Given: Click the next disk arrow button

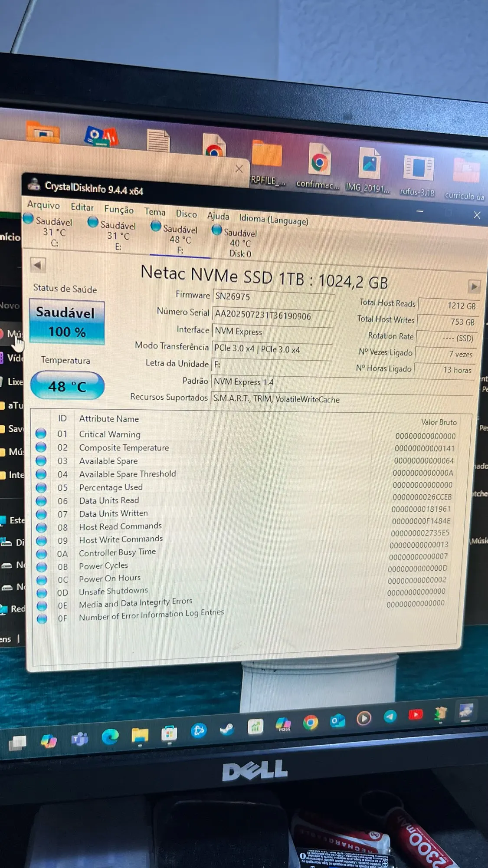Looking at the screenshot, I should 474,286.
